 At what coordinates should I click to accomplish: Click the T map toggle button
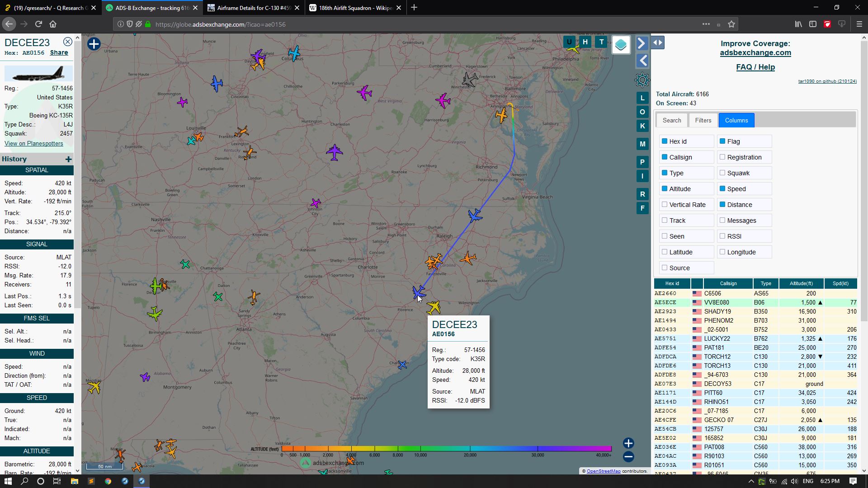point(601,42)
